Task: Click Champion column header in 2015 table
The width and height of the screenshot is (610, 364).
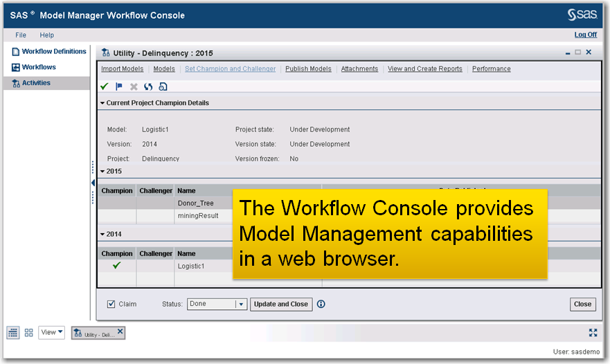Action: [x=117, y=191]
